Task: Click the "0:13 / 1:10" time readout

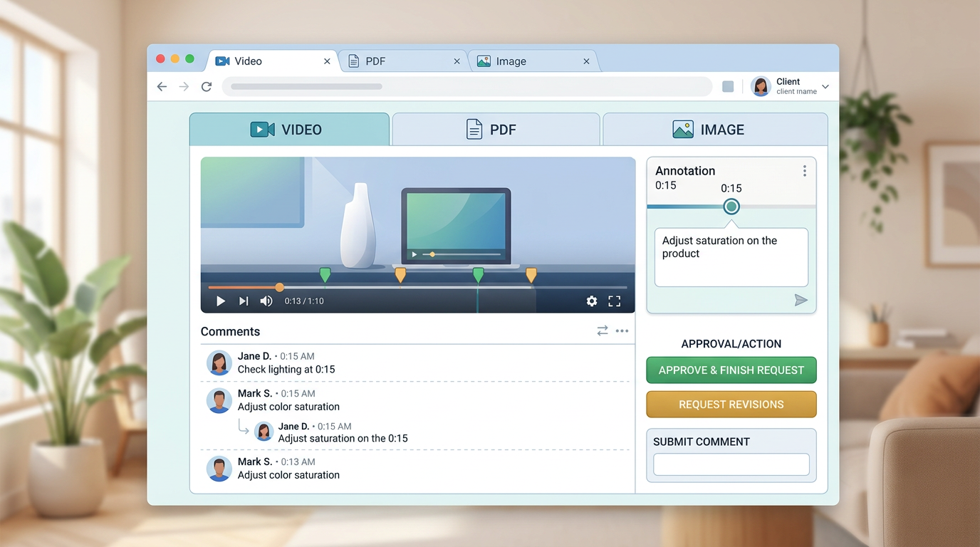Action: coord(304,301)
